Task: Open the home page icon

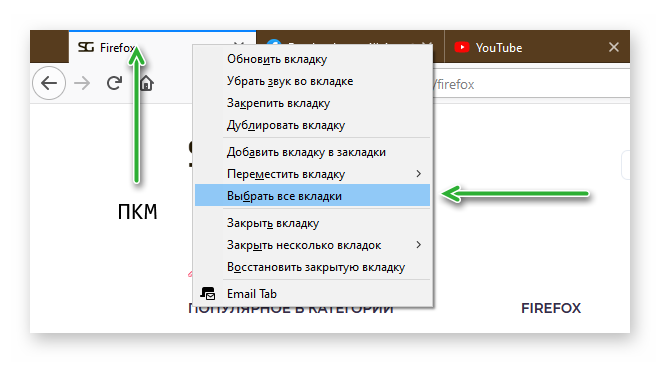Action: pyautogui.click(x=146, y=83)
